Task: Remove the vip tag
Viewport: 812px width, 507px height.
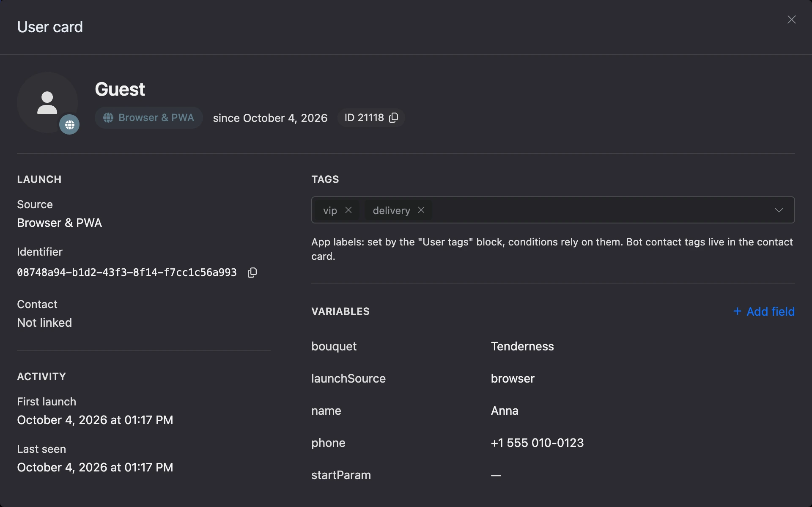Action: [348, 210]
